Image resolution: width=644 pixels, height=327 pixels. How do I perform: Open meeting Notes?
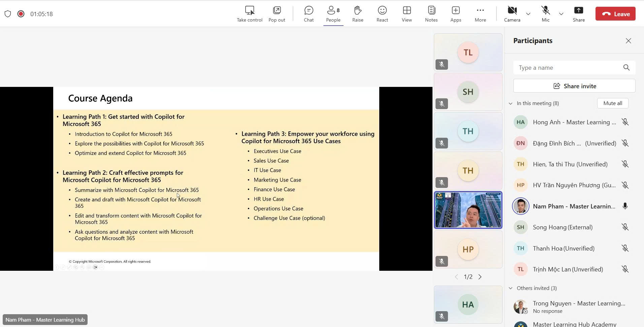pyautogui.click(x=431, y=14)
